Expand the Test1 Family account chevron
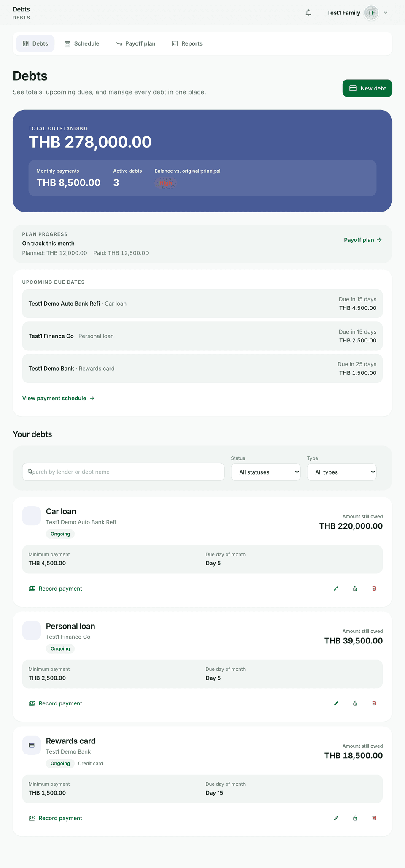The height and width of the screenshot is (868, 405). pyautogui.click(x=386, y=13)
